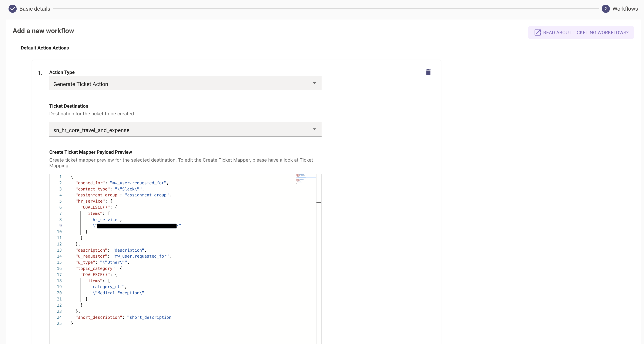644x344 pixels.
Task: Click the "topic_category" key on line 16
Action: point(95,268)
